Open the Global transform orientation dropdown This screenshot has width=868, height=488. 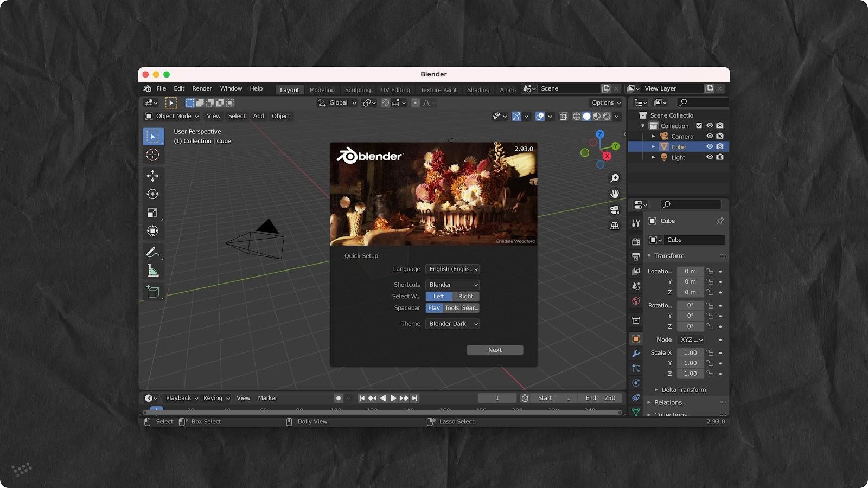click(x=337, y=102)
